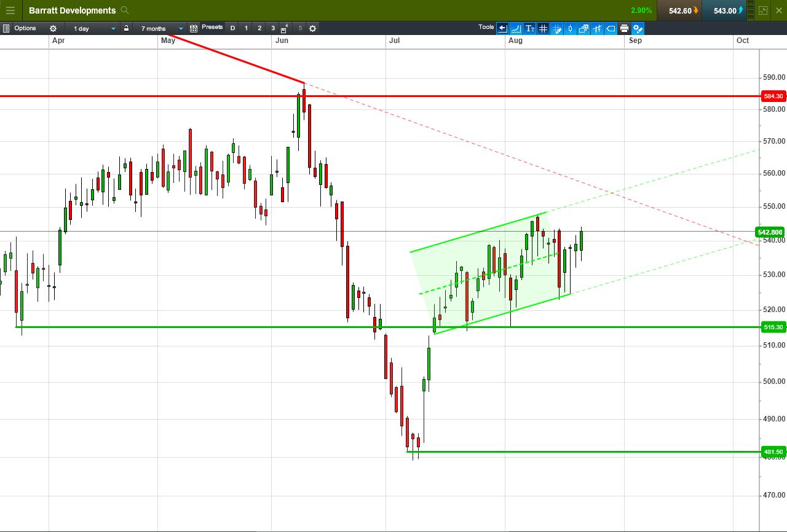The image size is (787, 532).
Task: Click the buy price 543.00 button
Action: point(724,10)
